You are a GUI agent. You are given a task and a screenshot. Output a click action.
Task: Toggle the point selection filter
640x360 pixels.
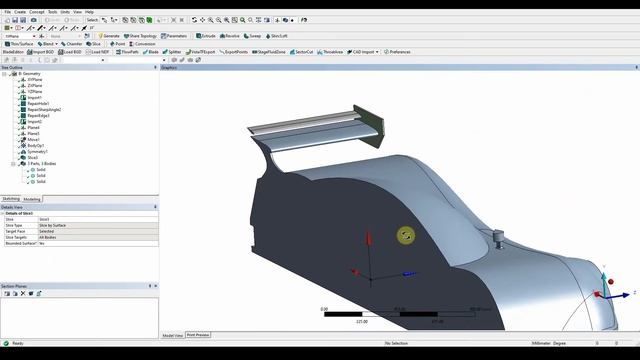pos(125,20)
